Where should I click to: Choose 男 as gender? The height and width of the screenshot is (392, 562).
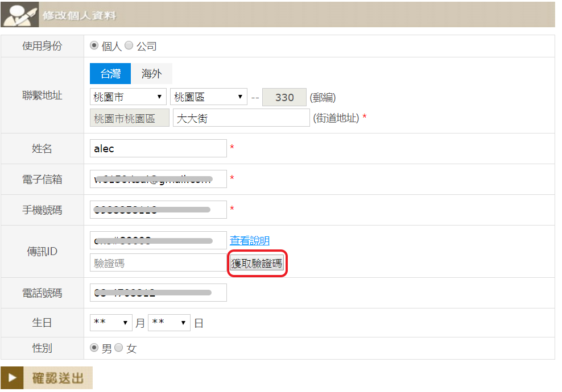tap(94, 348)
